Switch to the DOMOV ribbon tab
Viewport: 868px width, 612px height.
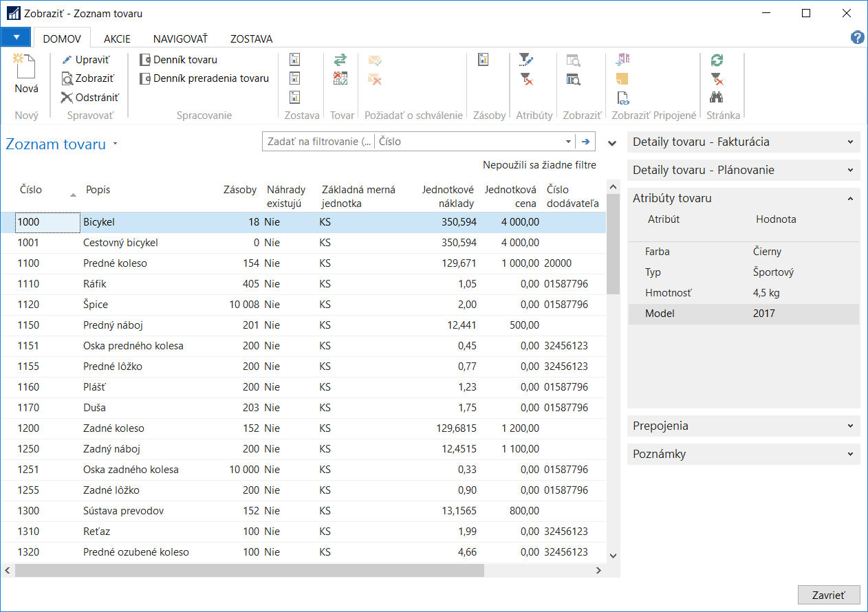pos(62,39)
